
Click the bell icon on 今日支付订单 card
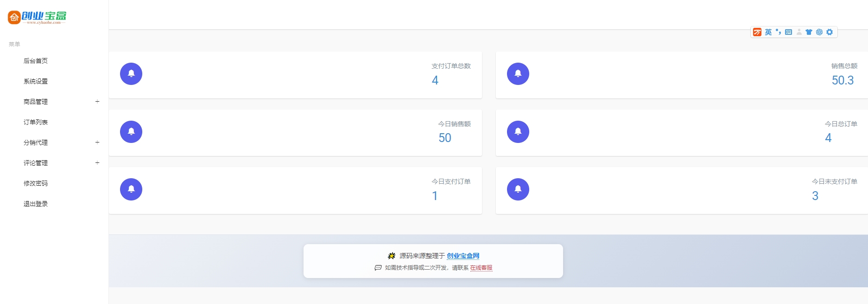[x=131, y=189]
